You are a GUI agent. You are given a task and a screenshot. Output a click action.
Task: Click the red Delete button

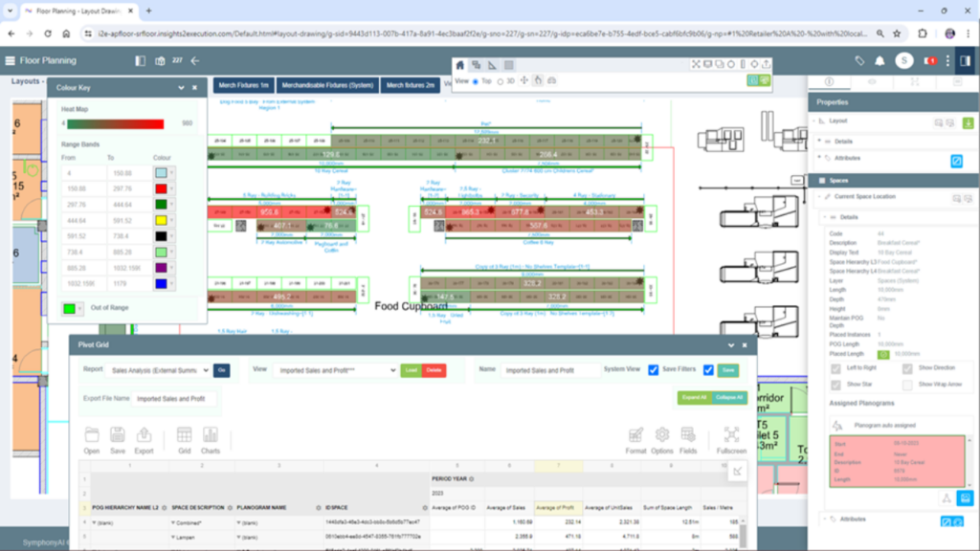434,370
